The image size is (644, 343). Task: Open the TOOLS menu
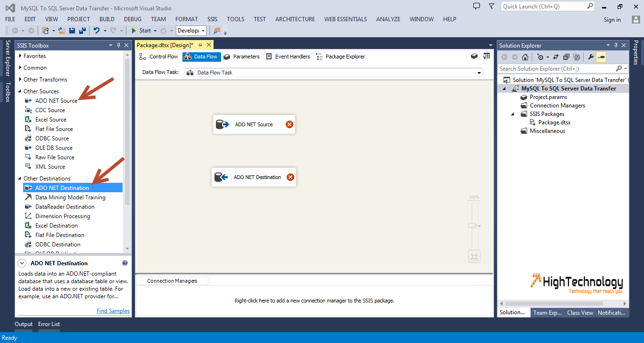tap(236, 19)
